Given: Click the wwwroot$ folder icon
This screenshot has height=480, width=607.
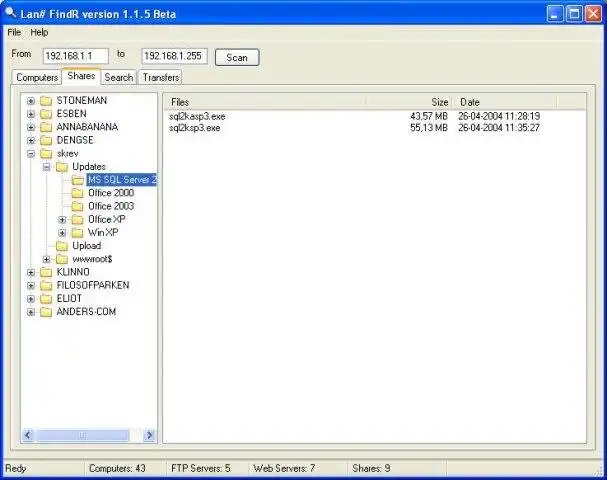Looking at the screenshot, I should click(62, 259).
